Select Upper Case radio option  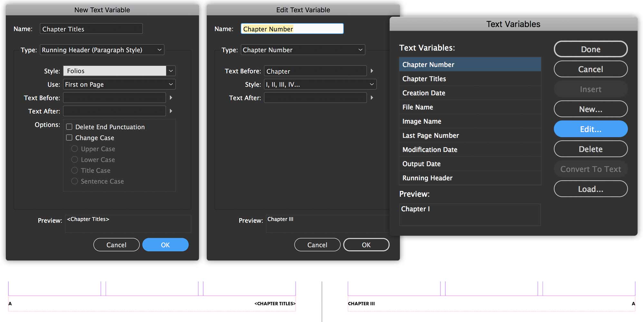74,149
